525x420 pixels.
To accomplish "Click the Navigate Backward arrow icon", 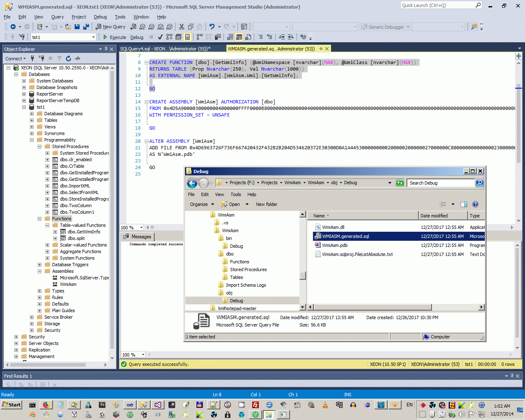I will [x=13, y=27].
